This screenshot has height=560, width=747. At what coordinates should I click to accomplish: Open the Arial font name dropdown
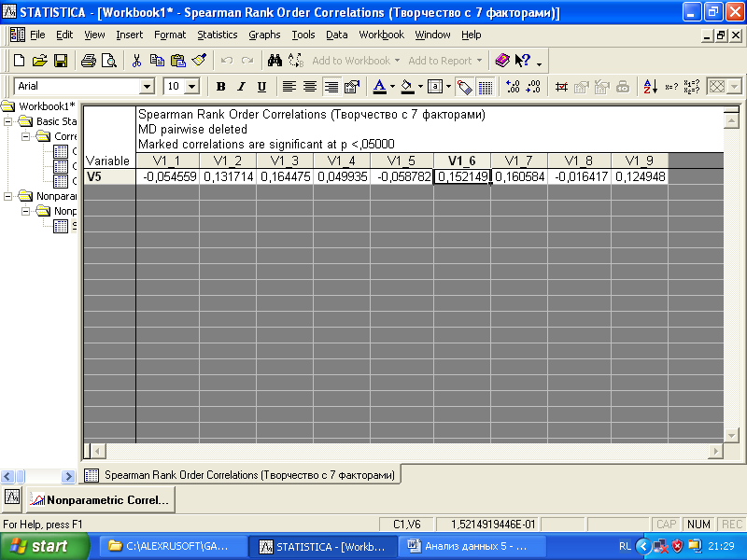click(x=147, y=87)
